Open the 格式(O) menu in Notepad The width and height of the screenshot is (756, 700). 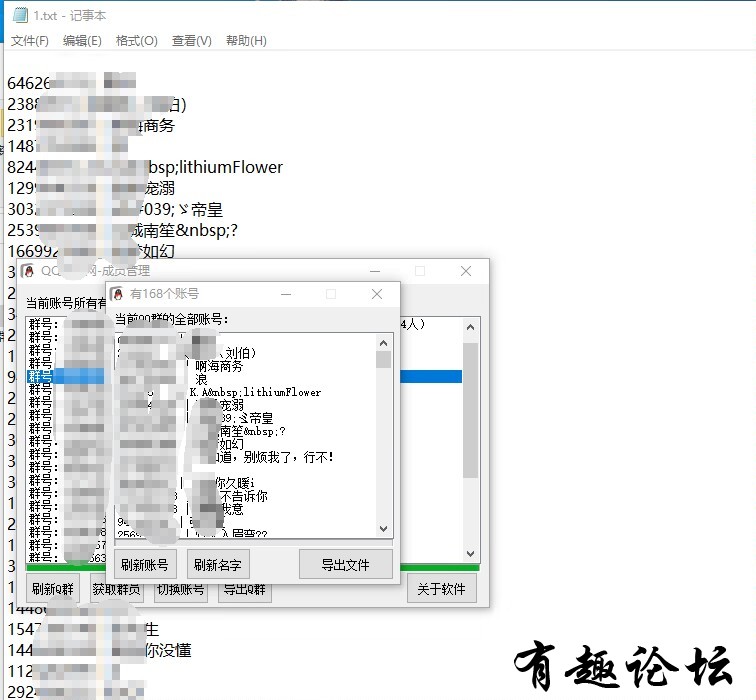coord(136,41)
